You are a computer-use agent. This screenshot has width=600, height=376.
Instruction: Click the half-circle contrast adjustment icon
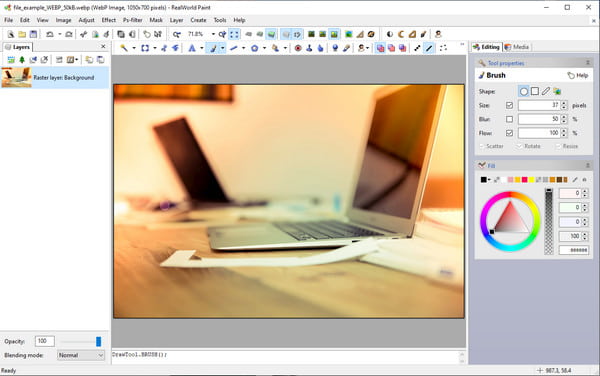390,34
